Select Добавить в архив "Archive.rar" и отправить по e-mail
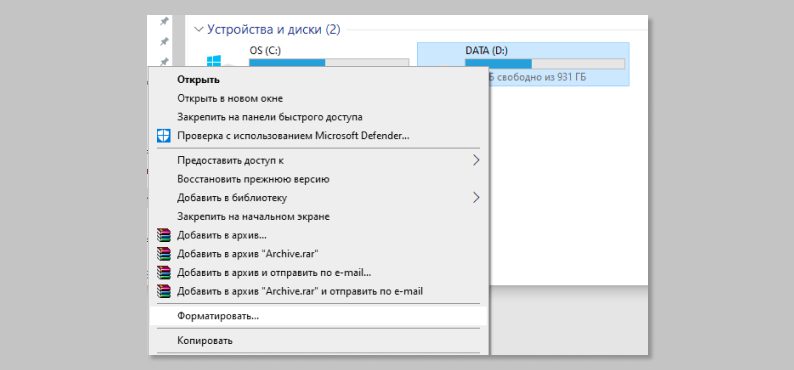The height and width of the screenshot is (370, 794). click(300, 292)
